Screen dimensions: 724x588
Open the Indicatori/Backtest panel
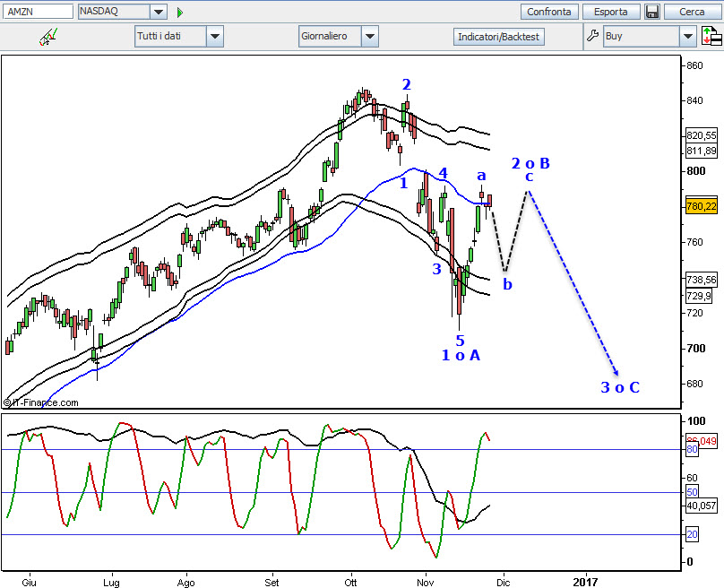click(x=498, y=37)
